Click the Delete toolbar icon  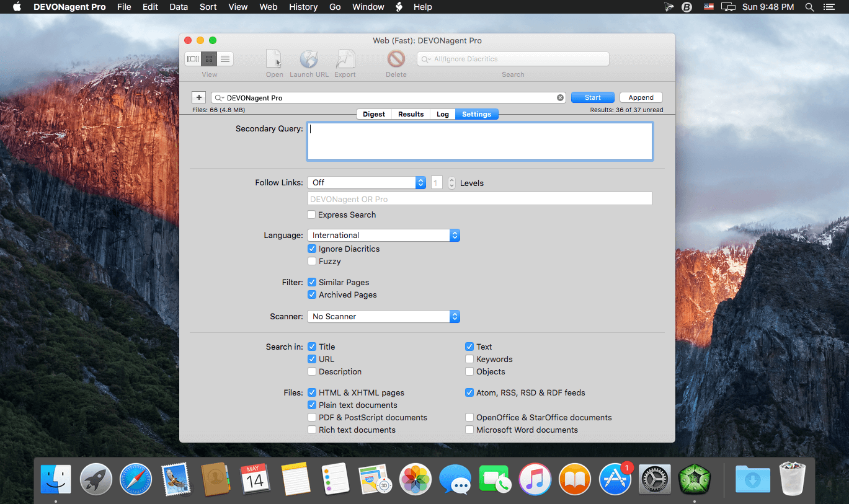396,59
